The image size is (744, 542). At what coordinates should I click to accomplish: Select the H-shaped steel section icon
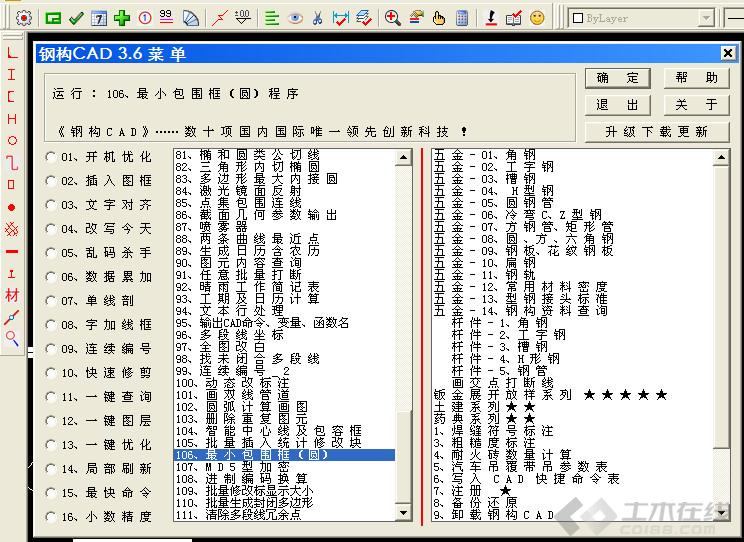[12, 118]
